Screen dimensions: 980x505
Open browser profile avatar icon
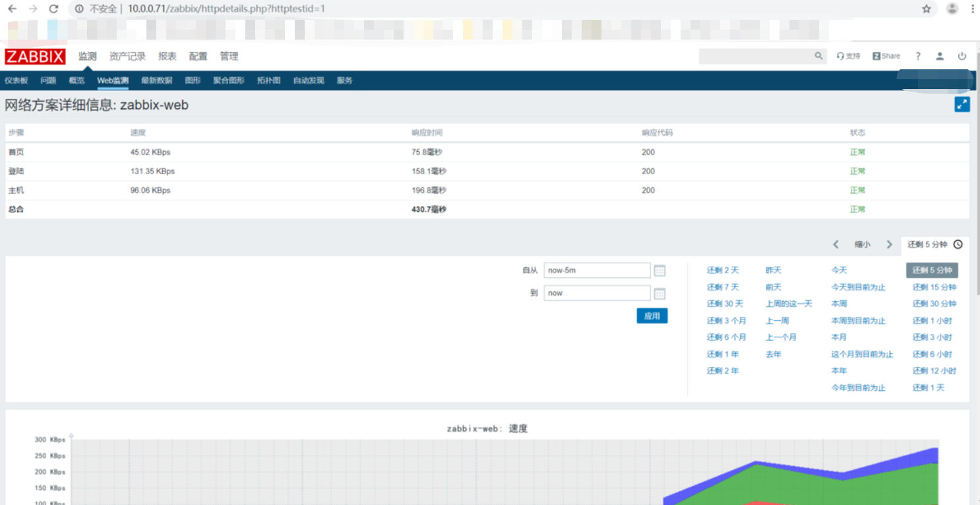pyautogui.click(x=952, y=9)
